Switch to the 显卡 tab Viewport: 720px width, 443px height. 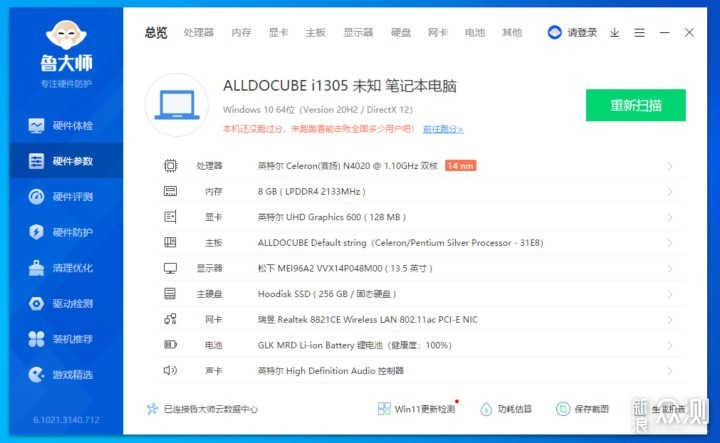tap(278, 33)
